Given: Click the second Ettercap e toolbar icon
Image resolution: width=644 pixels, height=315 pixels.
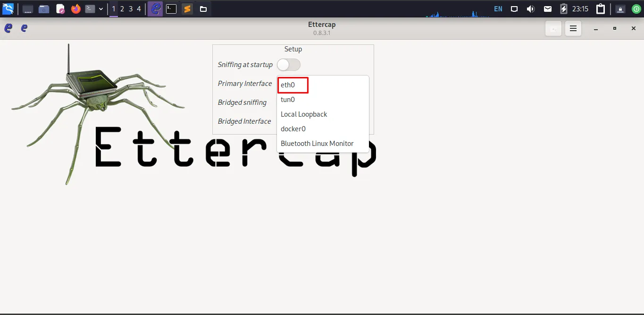Looking at the screenshot, I should 23,28.
